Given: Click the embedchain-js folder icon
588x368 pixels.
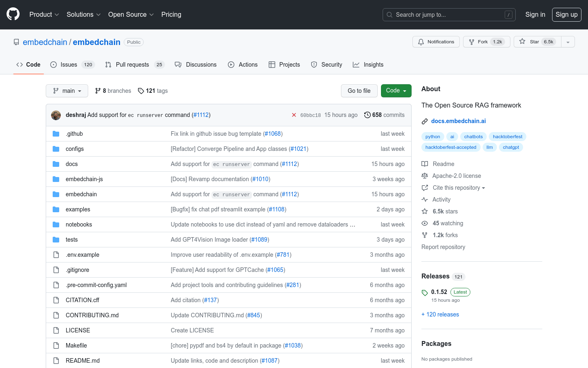Looking at the screenshot, I should [x=56, y=179].
